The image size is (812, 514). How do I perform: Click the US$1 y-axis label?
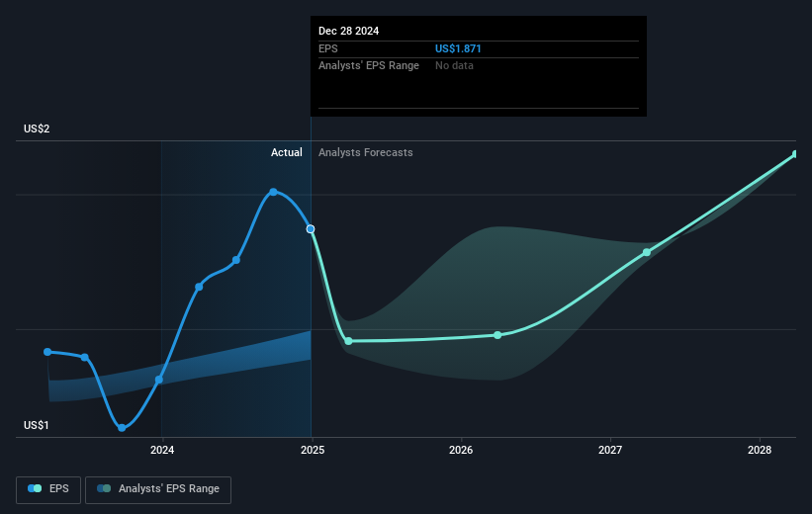pos(37,425)
